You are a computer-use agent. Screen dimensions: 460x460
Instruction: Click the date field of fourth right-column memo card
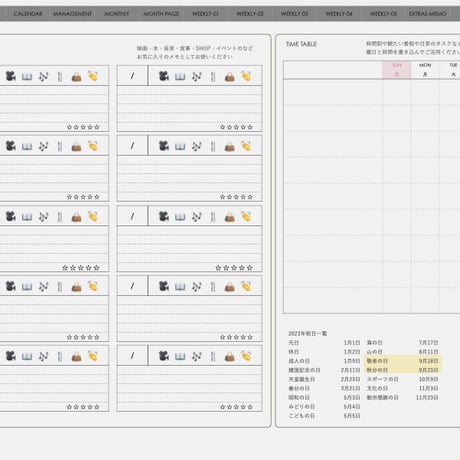pyautogui.click(x=132, y=286)
